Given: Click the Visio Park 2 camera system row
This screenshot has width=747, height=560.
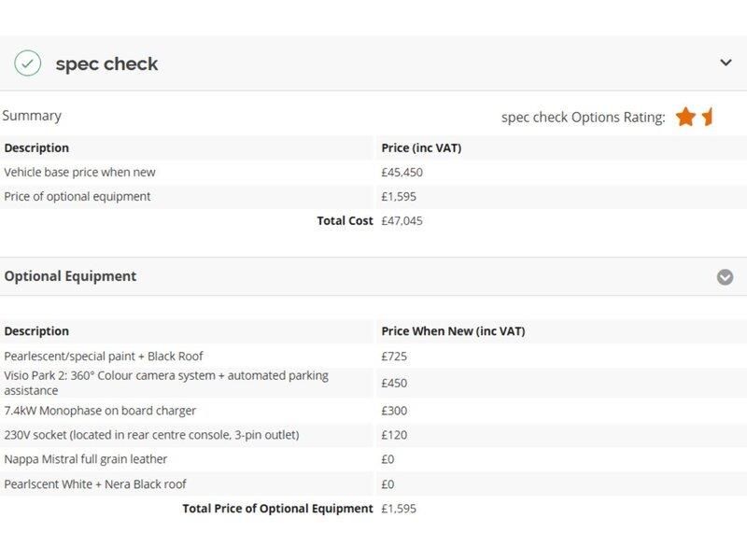Looking at the screenshot, I should 373,383.
